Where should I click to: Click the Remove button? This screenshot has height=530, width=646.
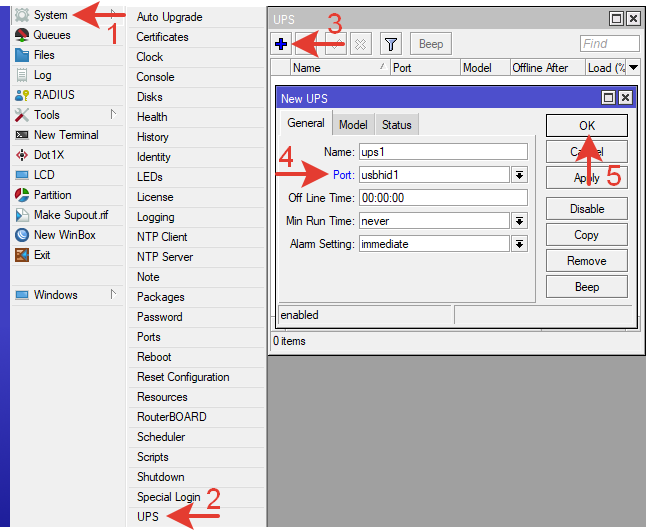[x=587, y=261]
